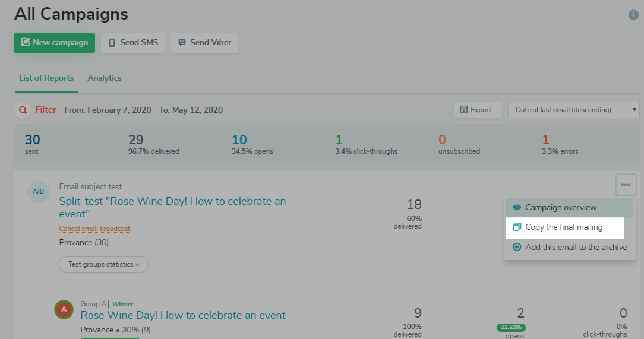Click the plus icon for adding to archive

click(x=517, y=247)
